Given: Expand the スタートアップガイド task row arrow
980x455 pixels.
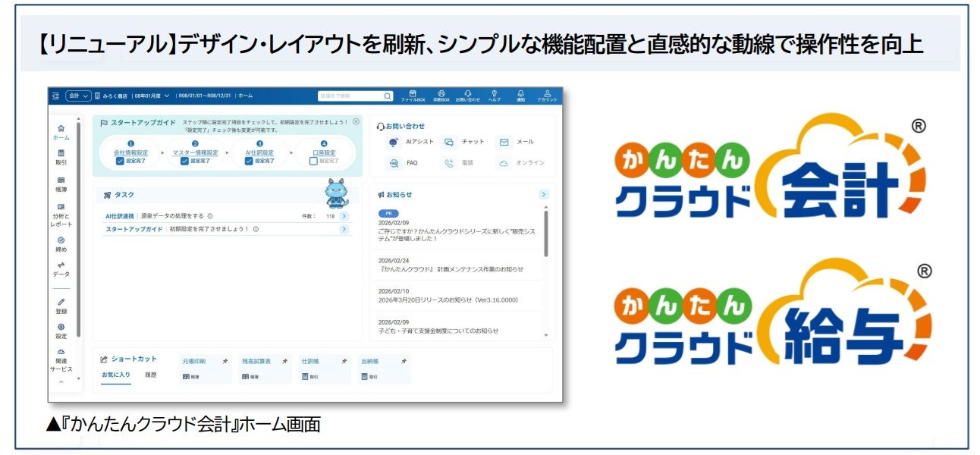Looking at the screenshot, I should 344,229.
